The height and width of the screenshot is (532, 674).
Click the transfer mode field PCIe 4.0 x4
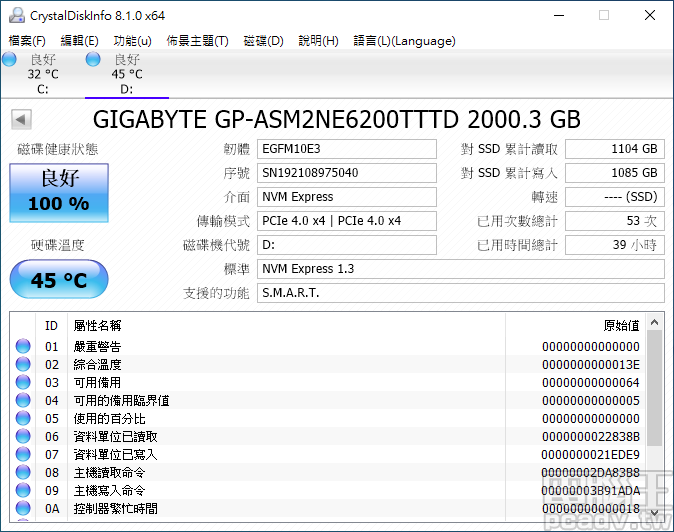click(x=347, y=221)
